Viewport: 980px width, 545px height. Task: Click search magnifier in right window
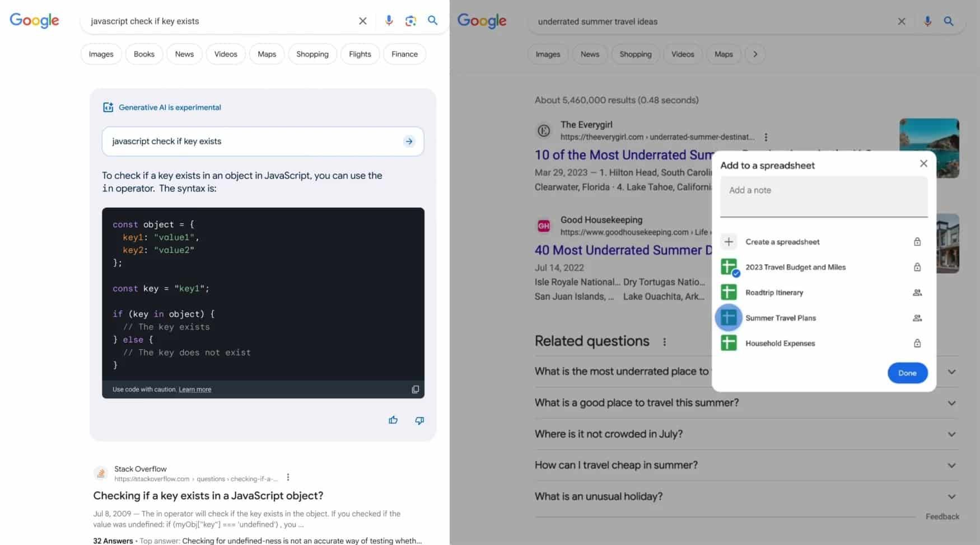pyautogui.click(x=949, y=21)
